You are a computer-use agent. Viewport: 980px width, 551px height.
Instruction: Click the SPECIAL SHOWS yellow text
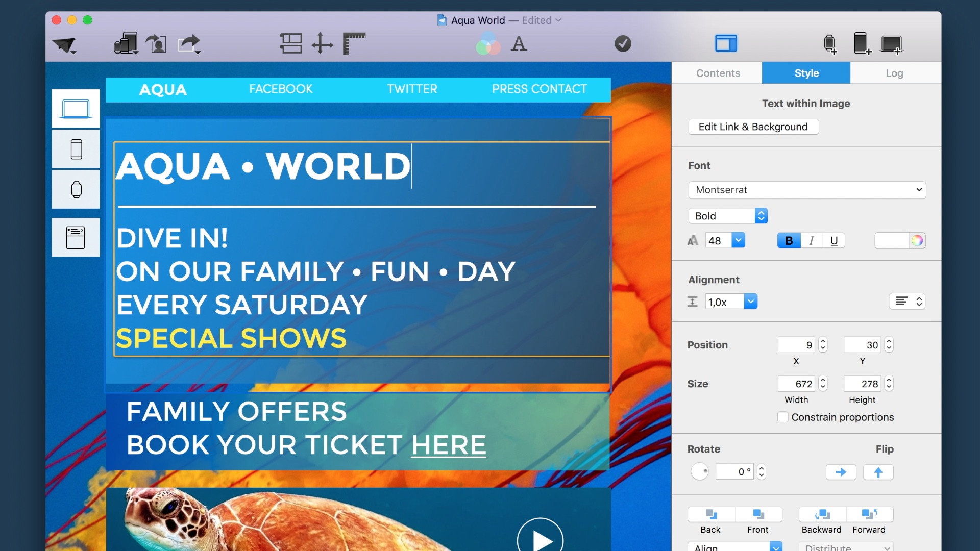pos(231,339)
